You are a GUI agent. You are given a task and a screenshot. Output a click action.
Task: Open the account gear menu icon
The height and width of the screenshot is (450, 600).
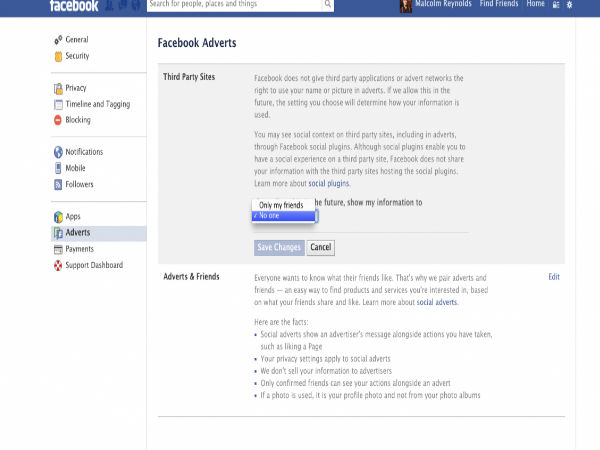[570, 5]
